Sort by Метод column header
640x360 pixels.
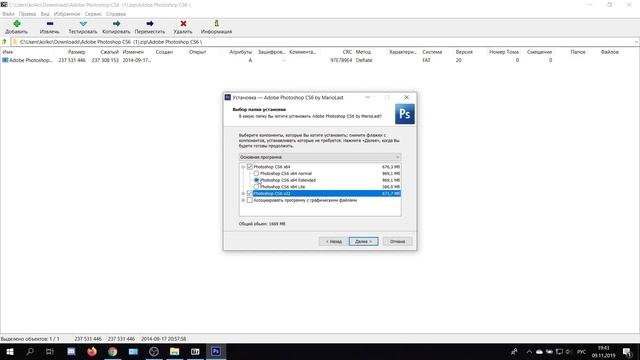point(363,52)
